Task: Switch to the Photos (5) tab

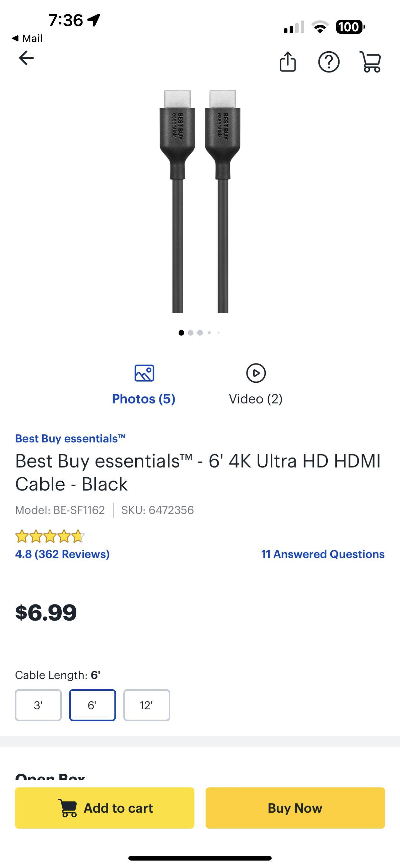Action: (144, 399)
